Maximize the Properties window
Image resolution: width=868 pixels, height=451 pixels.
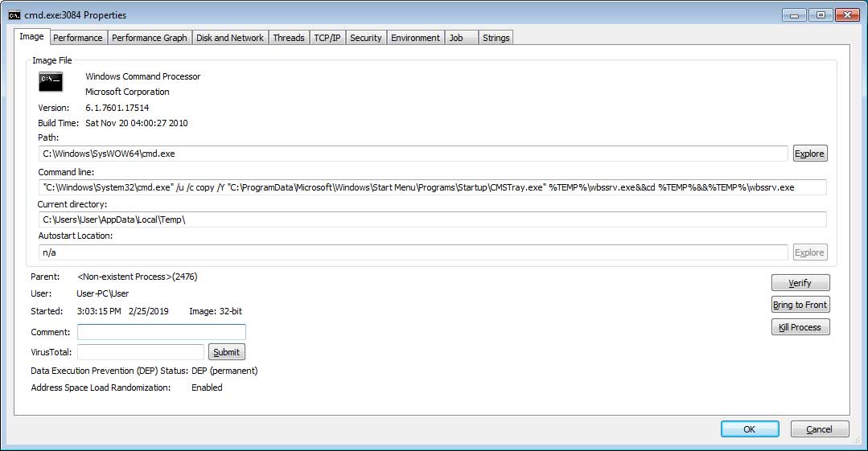pyautogui.click(x=821, y=15)
